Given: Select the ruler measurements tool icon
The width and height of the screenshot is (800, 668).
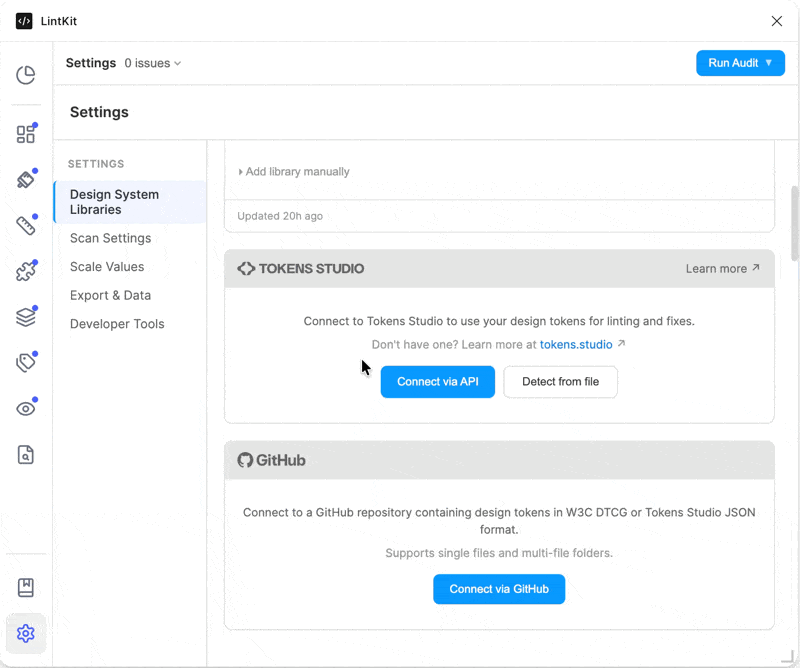Looking at the screenshot, I should [x=26, y=225].
